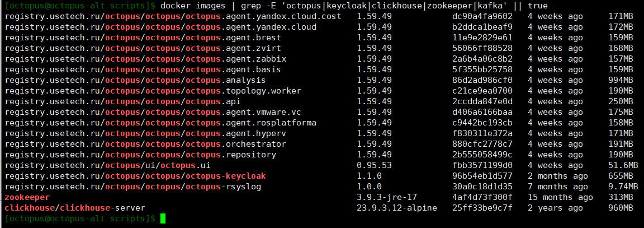Image resolution: width=644 pixels, height=228 pixels.
Task: Click the bottom prompt octopus@octopus-alt scripts
Action: tap(78, 218)
